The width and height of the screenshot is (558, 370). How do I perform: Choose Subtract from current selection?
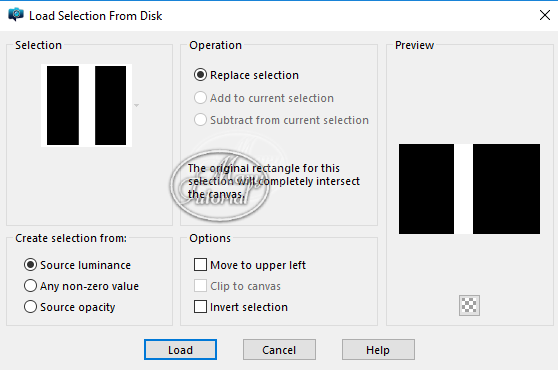point(281,120)
